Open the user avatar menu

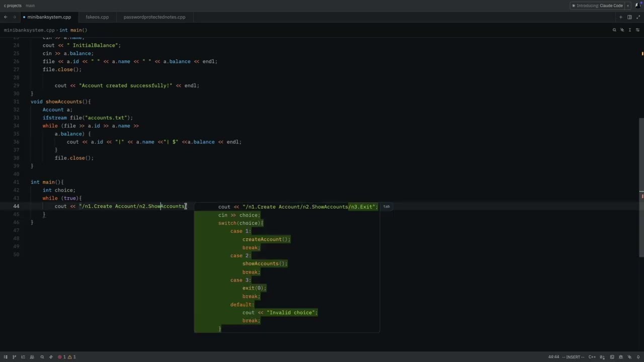coord(638,6)
